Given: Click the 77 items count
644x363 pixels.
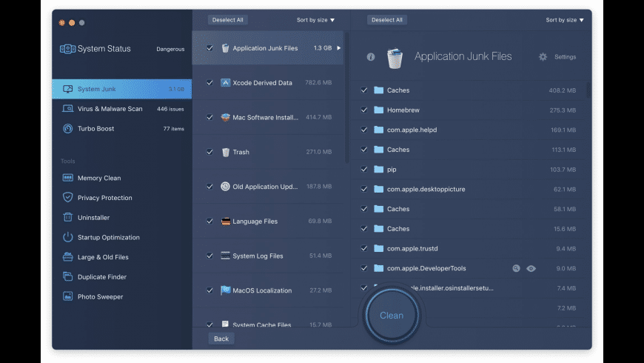Looking at the screenshot, I should click(x=173, y=129).
